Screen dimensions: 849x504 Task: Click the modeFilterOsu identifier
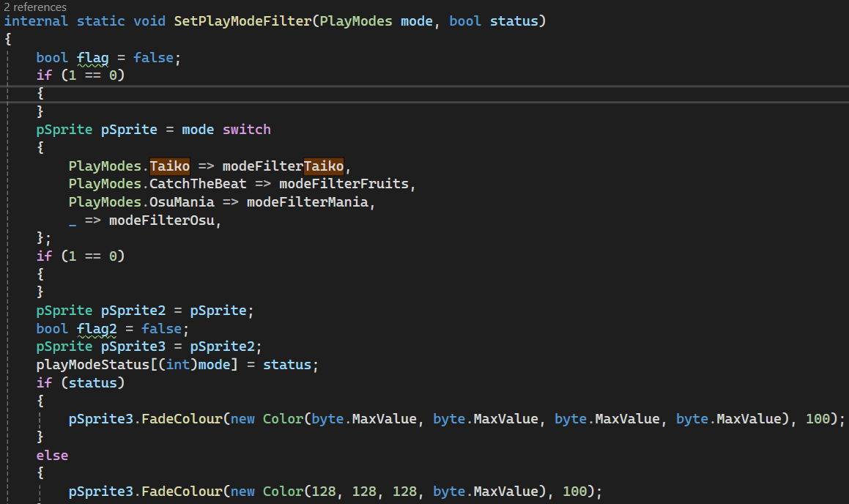tap(165, 220)
